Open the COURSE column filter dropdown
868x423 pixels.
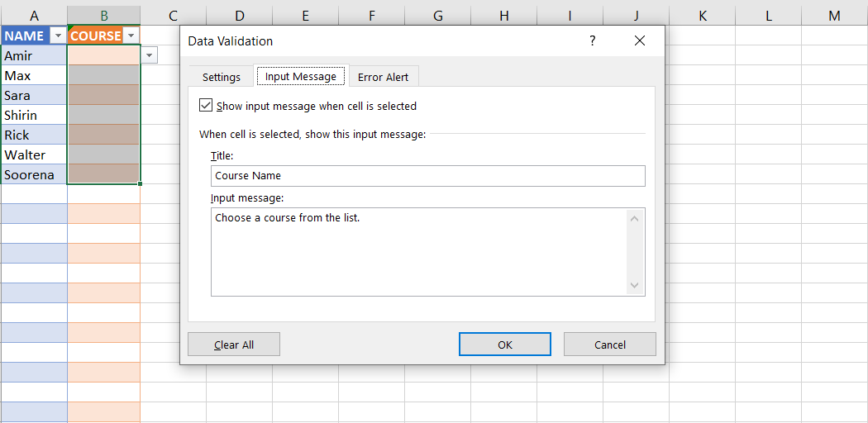[131, 36]
